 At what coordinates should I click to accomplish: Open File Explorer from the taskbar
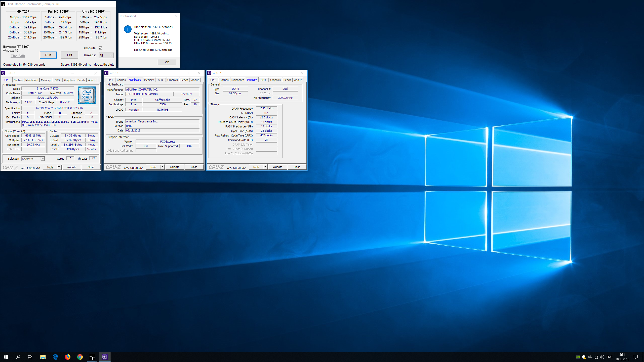(43, 357)
